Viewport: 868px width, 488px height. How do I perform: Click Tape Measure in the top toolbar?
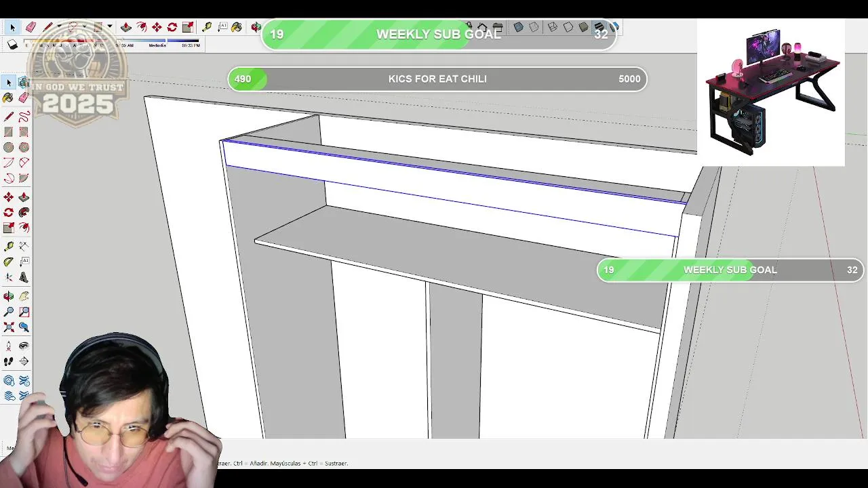coord(207,27)
